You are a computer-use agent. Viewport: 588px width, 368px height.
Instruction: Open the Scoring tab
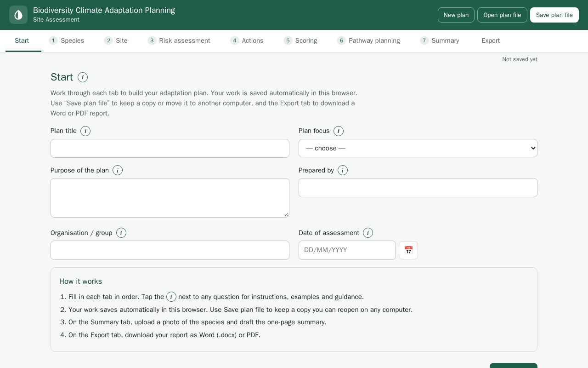tap(300, 40)
